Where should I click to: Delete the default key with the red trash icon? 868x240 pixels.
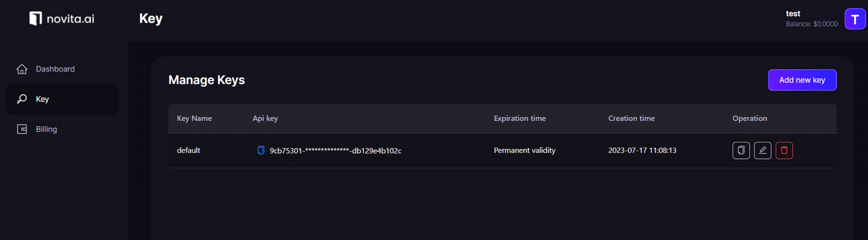pos(784,150)
